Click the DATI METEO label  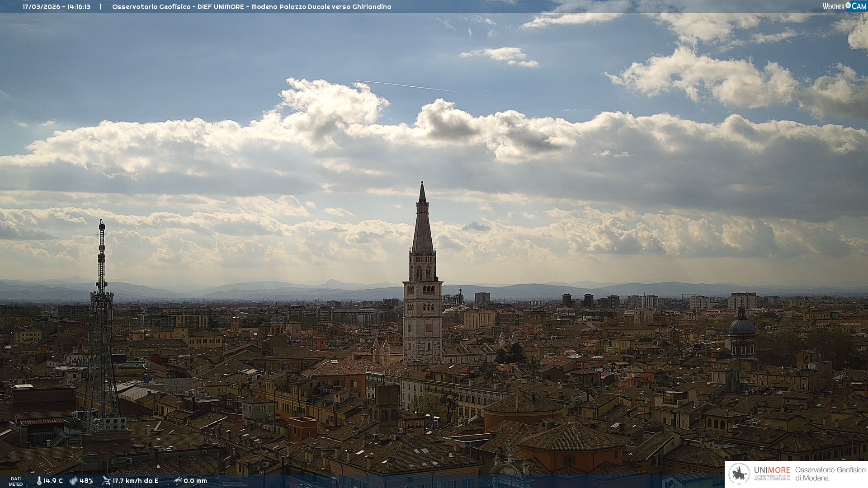(x=16, y=481)
